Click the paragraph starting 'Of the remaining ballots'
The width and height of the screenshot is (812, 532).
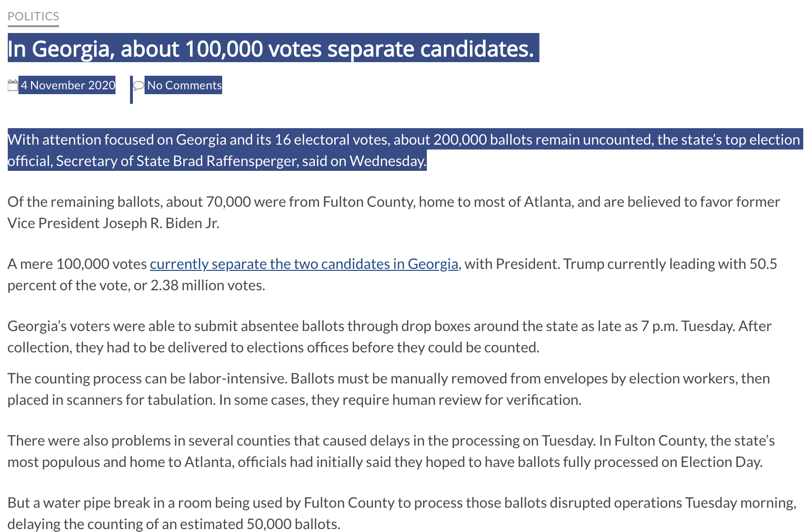click(394, 213)
